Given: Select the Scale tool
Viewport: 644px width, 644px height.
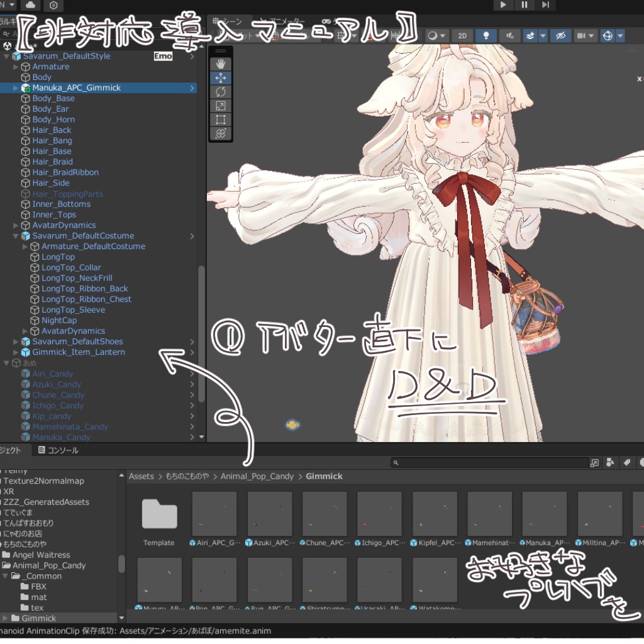Looking at the screenshot, I should click(x=221, y=105).
